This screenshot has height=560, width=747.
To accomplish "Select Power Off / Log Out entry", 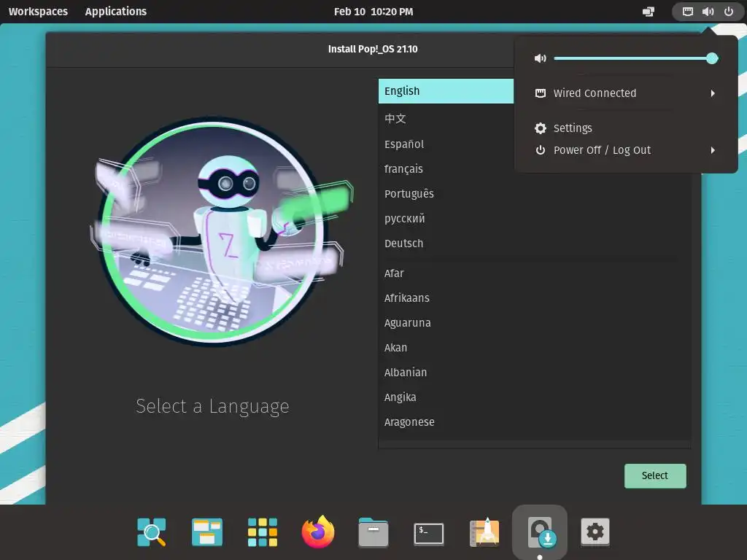I will pyautogui.click(x=626, y=150).
